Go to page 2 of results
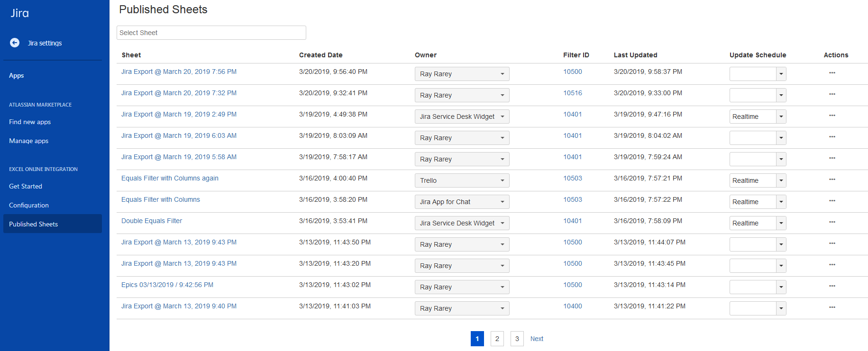868x351 pixels. [x=497, y=339]
